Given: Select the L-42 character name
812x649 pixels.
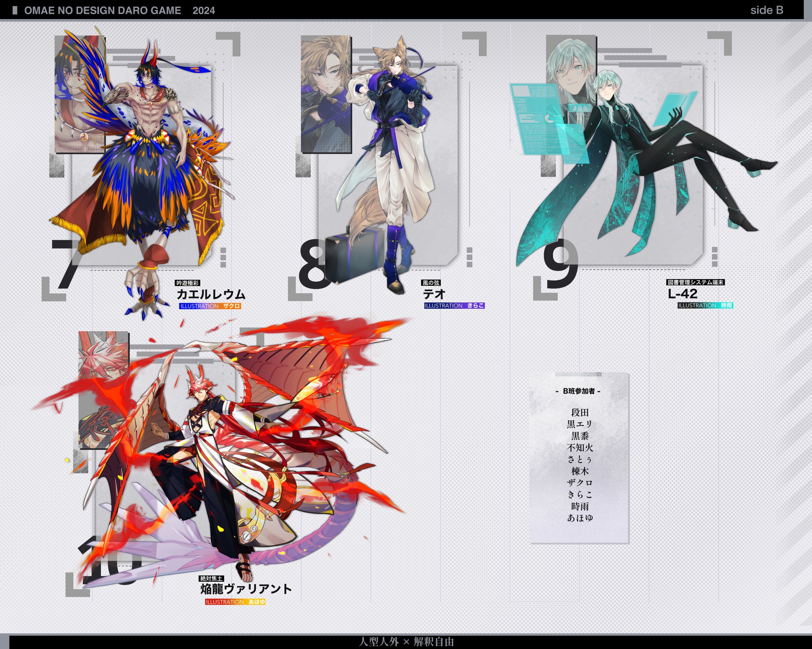Looking at the screenshot, I should (x=682, y=294).
